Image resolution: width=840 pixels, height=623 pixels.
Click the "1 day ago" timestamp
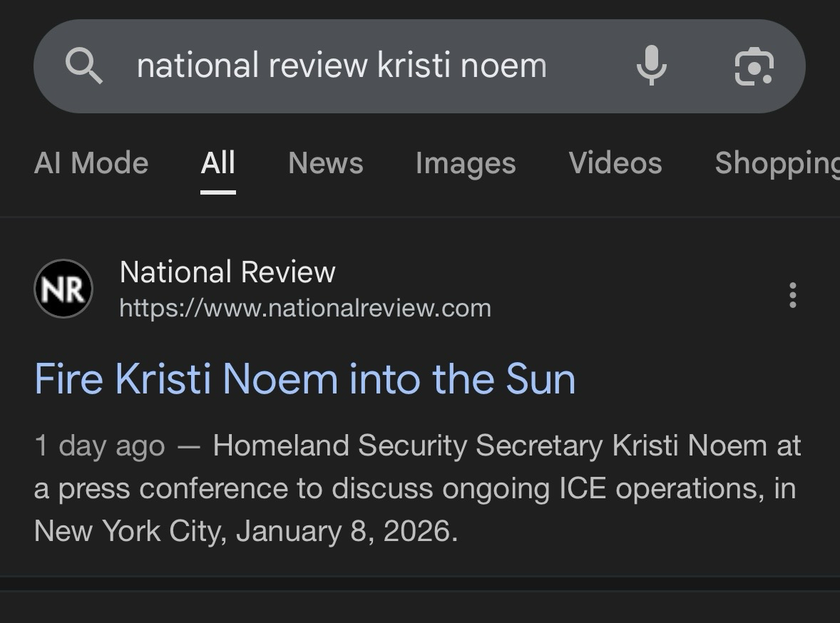point(99,446)
